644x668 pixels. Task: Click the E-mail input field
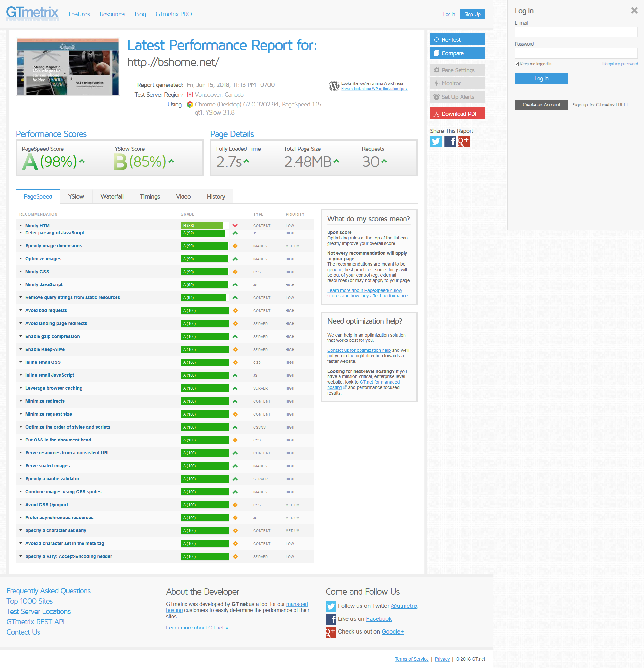pyautogui.click(x=576, y=32)
